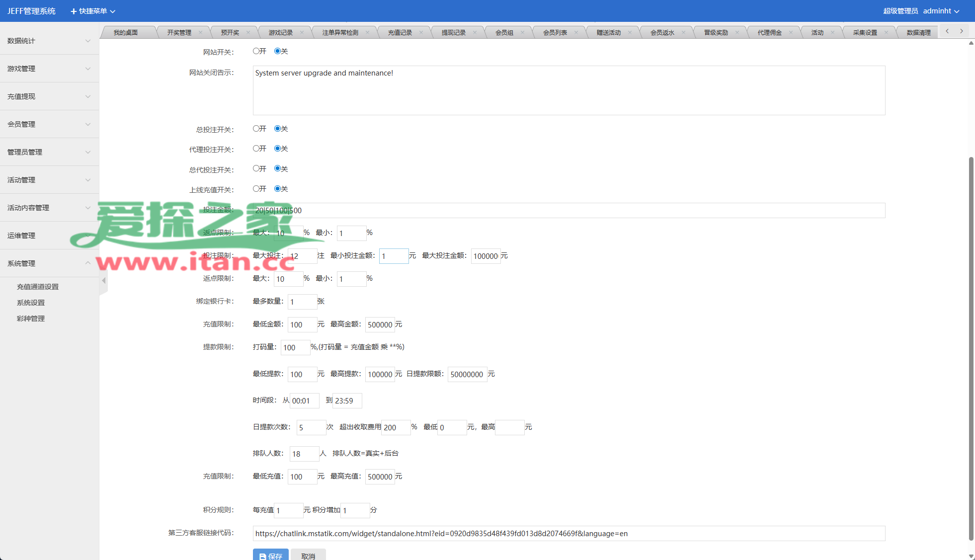Click the 取消 cancel button

pyautogui.click(x=308, y=555)
